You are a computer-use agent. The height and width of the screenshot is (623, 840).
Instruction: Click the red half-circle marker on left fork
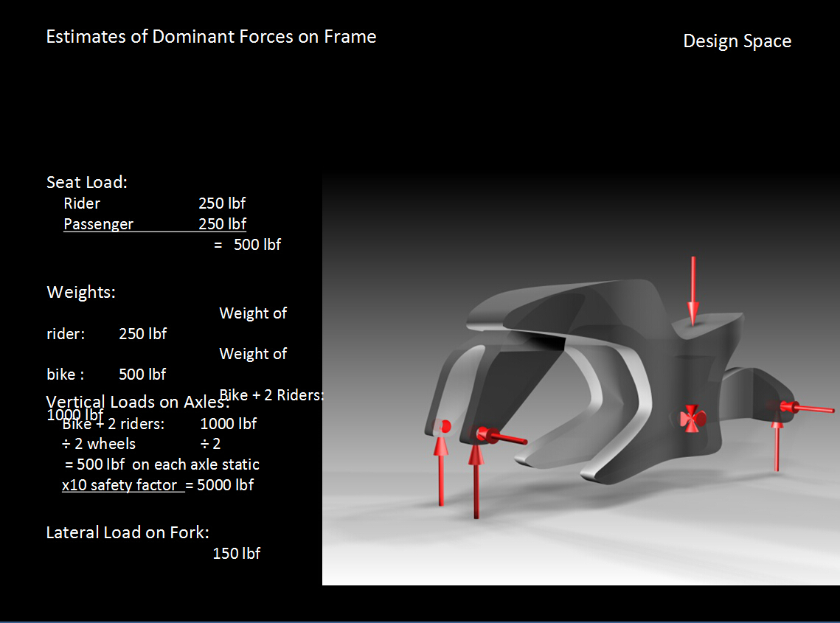tap(445, 426)
